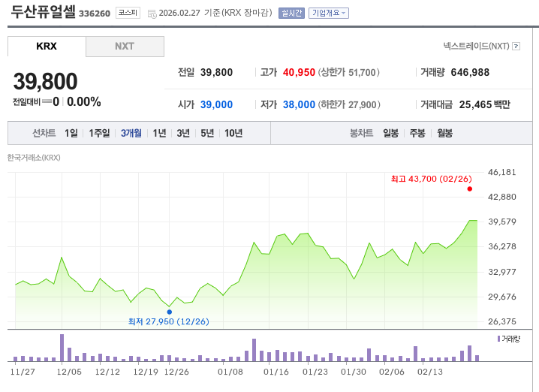The image size is (539, 392).
Task: Click the 최고 43,700 (02/26) label
Action: point(432,179)
